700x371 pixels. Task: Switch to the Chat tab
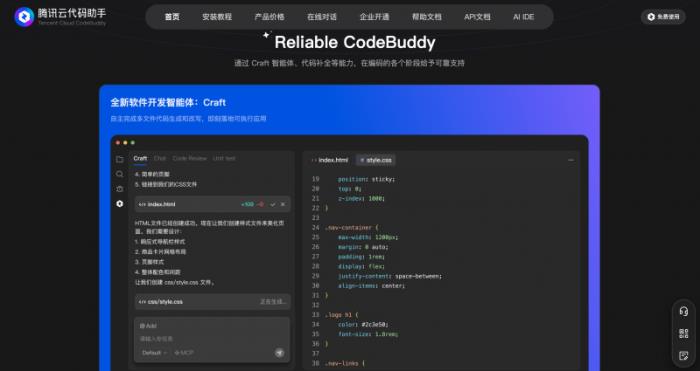point(160,158)
